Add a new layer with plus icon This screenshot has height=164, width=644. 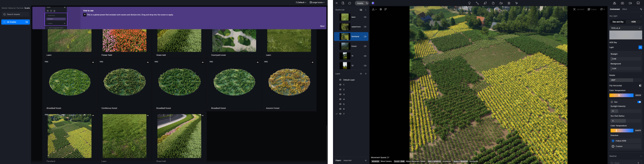[x=361, y=74]
